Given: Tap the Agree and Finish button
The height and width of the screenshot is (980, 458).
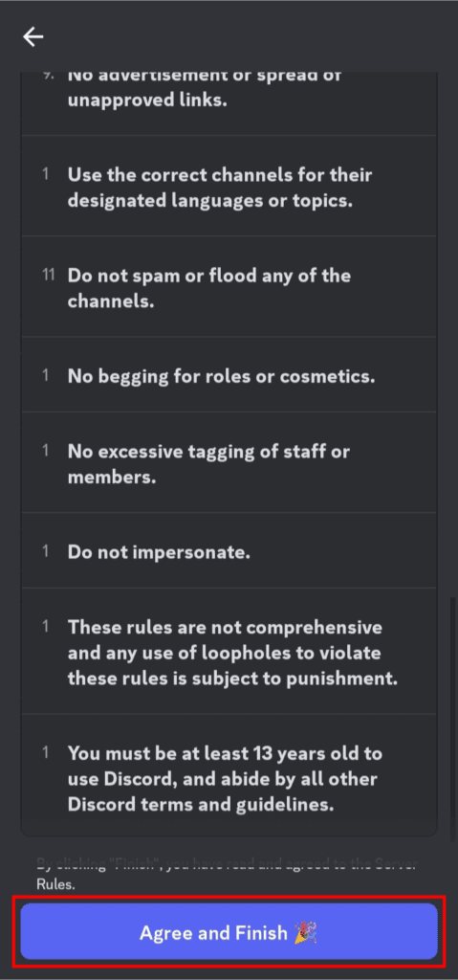Looking at the screenshot, I should pyautogui.click(x=229, y=931).
